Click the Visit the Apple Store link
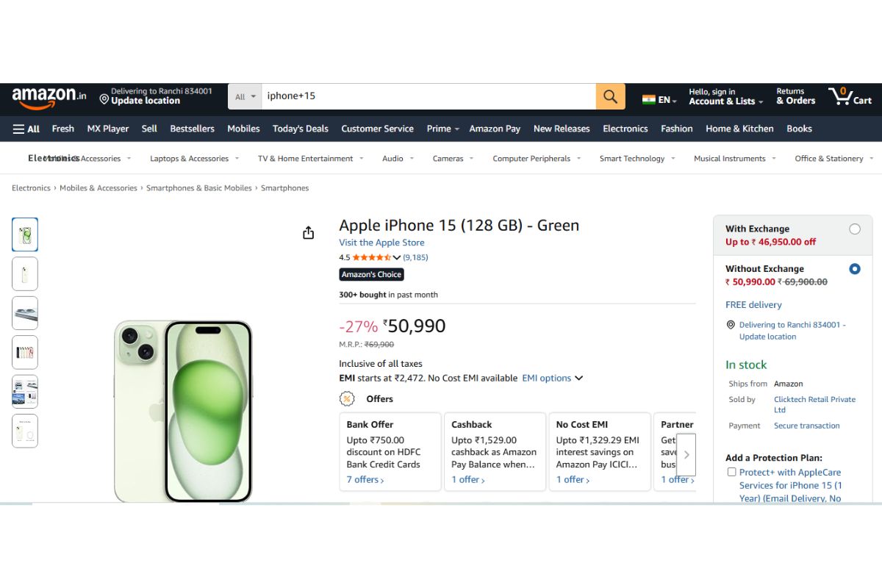882x588 pixels. [381, 243]
